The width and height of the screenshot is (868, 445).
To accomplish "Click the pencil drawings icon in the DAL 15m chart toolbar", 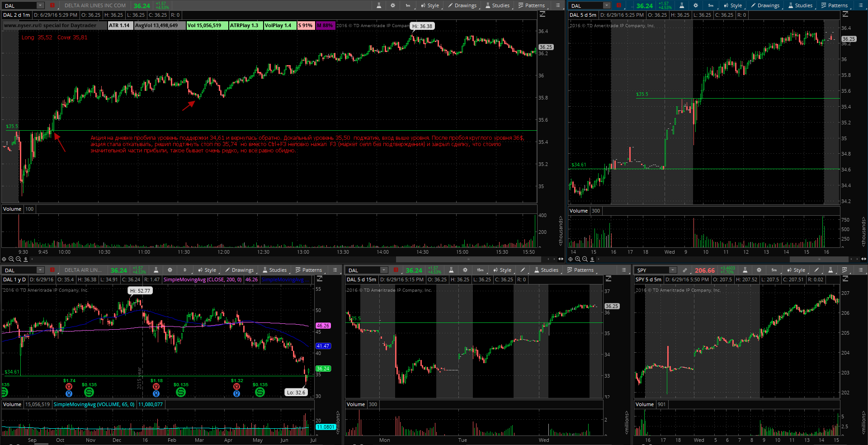I will tap(523, 270).
